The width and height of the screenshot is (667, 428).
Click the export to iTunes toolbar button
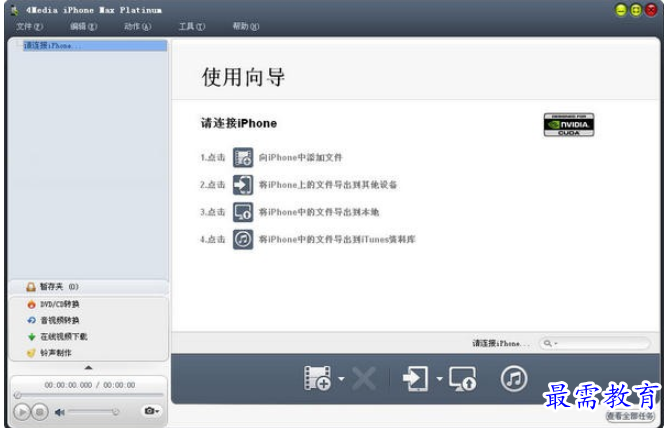click(x=514, y=378)
